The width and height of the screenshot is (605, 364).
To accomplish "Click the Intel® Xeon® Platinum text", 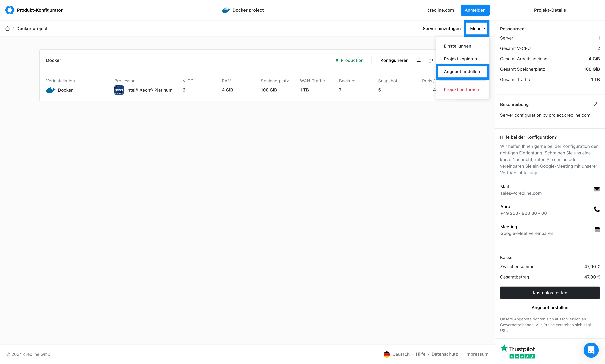I will (149, 90).
